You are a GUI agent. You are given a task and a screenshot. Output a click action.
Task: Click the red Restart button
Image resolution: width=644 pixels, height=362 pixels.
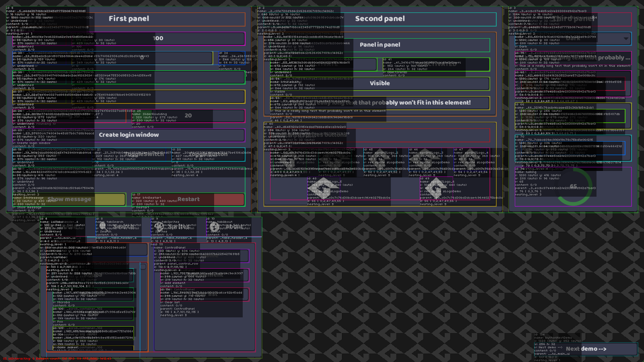(188, 200)
